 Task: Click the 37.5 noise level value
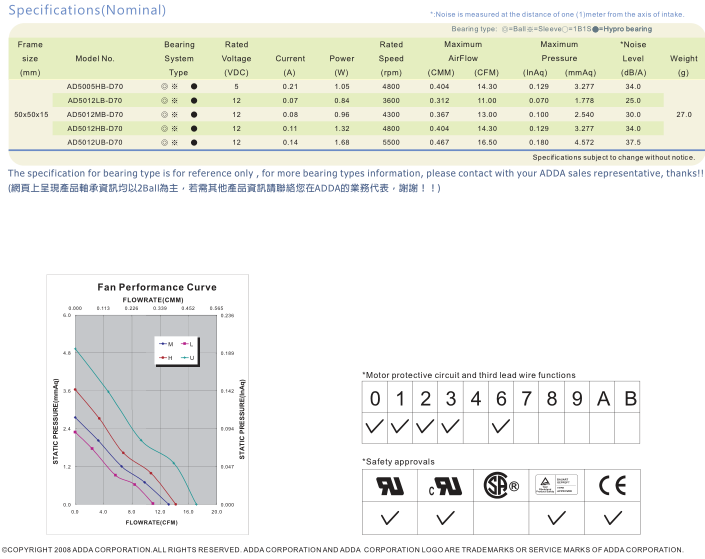pyautogui.click(x=633, y=143)
